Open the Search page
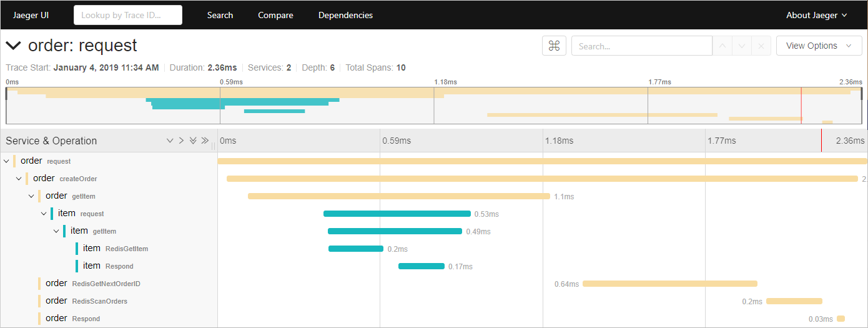868x328 pixels. pyautogui.click(x=220, y=15)
